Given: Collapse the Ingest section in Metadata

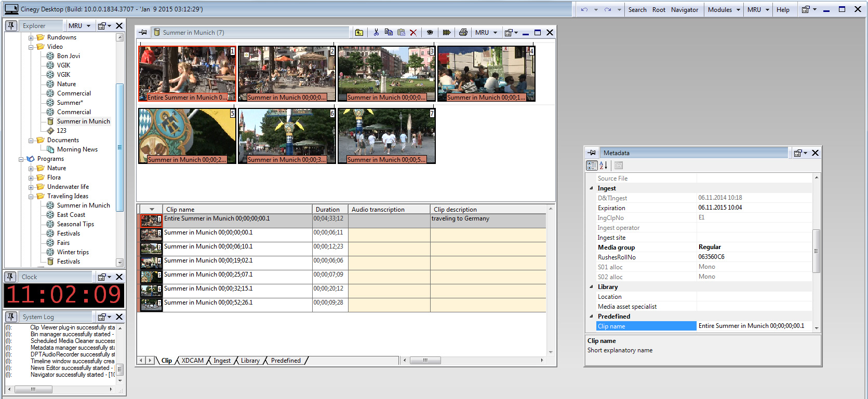Looking at the screenshot, I should [x=591, y=188].
